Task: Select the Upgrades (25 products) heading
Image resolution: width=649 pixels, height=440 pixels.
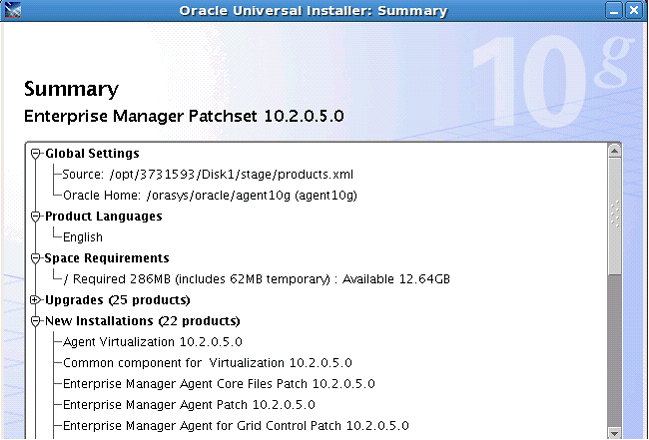Action: point(118,300)
